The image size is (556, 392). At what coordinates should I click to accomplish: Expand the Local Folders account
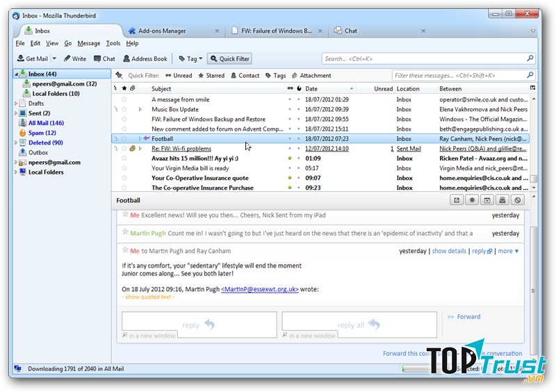click(16, 172)
